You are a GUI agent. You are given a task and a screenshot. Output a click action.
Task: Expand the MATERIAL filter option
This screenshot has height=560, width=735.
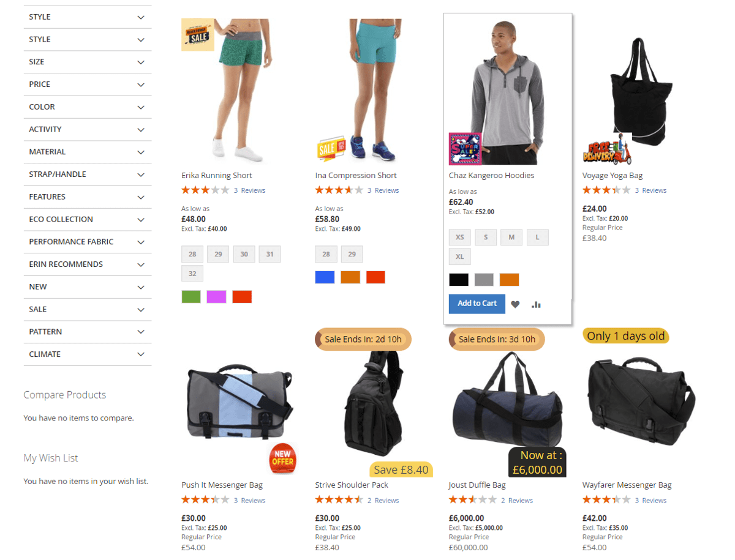[x=88, y=152]
